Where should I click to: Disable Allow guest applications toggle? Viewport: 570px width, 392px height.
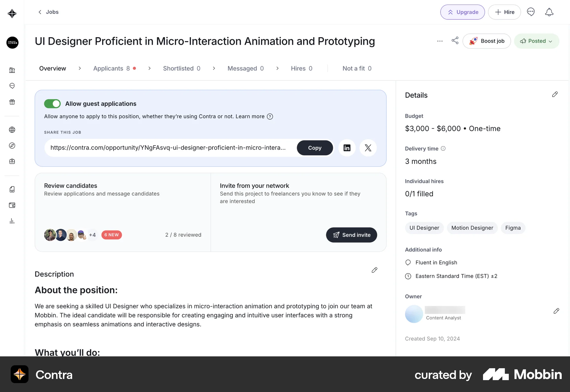[x=52, y=104]
